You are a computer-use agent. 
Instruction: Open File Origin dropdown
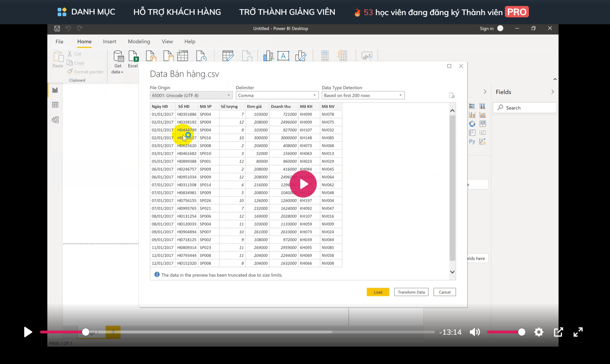coord(191,95)
